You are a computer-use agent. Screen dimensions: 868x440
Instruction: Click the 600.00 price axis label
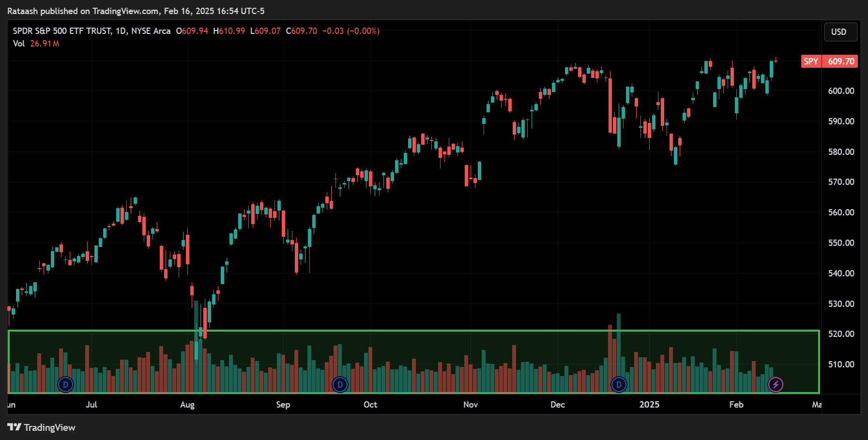pos(841,91)
